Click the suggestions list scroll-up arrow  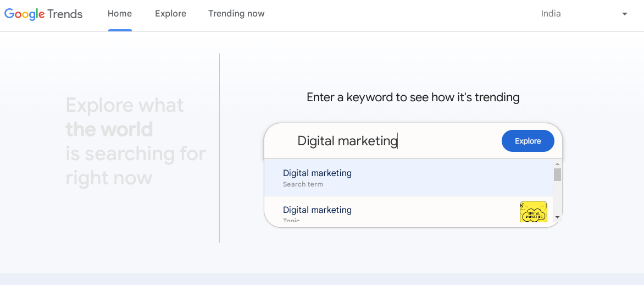(557, 164)
